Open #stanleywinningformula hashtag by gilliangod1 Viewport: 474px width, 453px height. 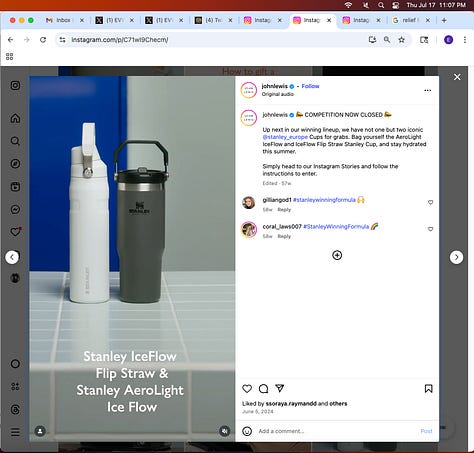(x=324, y=200)
